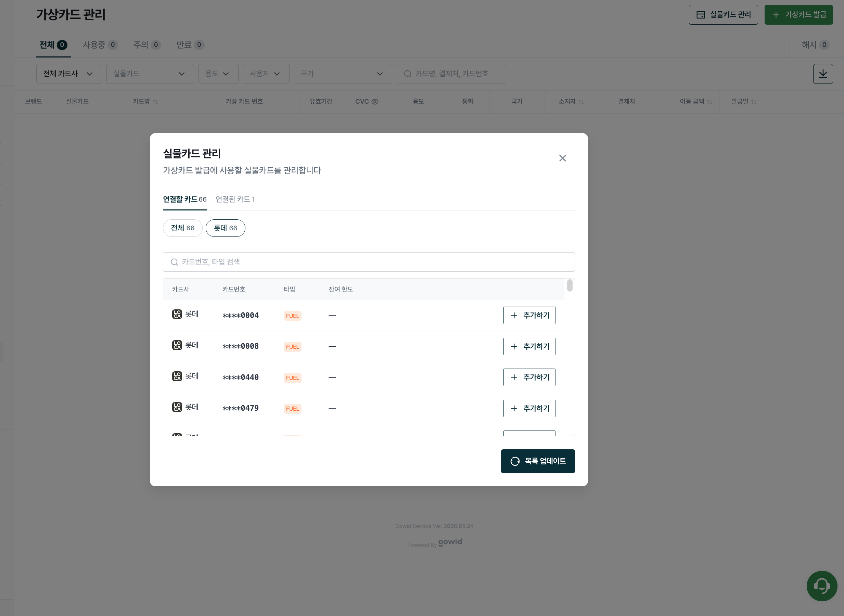
Task: Focus 카드명, 결제처, 카드번호 search box
Action: tap(451, 74)
